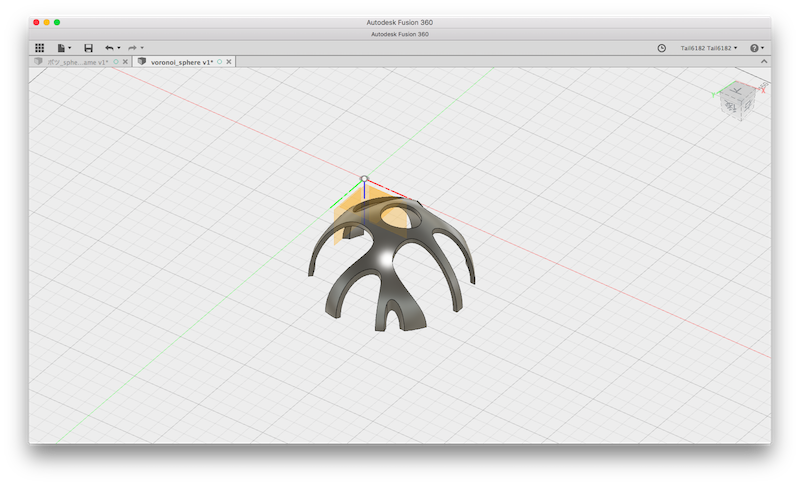Open the File menu document icon
Image resolution: width=800 pixels, height=485 pixels.
tap(61, 48)
